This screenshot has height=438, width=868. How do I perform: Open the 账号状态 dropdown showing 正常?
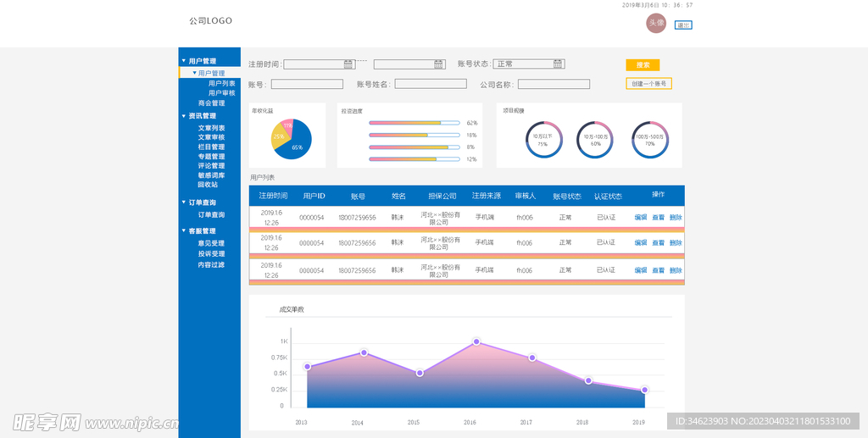click(x=529, y=64)
